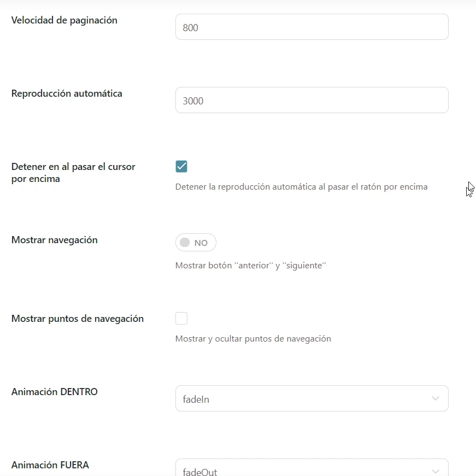Click the Detener en al pasar el cursor label
The image size is (476, 476).
pyautogui.click(x=73, y=173)
